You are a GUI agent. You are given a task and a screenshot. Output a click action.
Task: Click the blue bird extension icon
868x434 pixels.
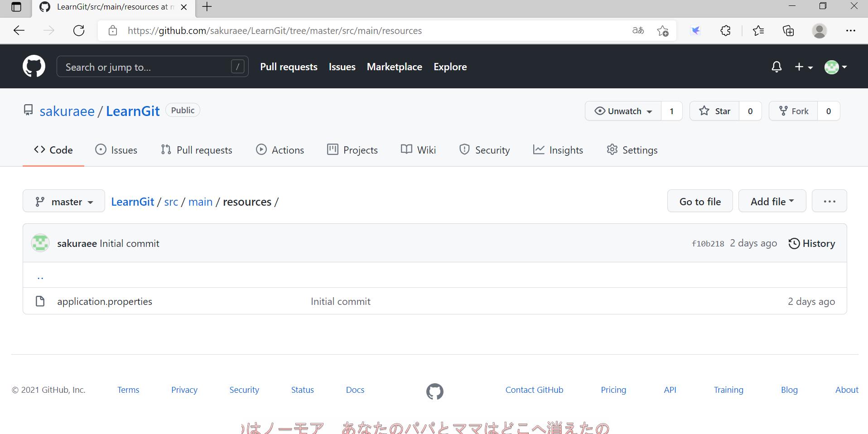695,31
